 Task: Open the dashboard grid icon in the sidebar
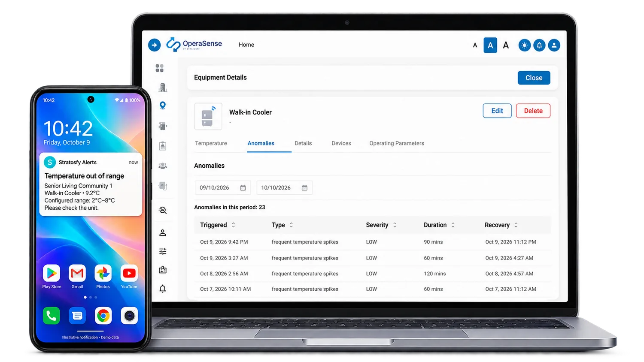[160, 68]
